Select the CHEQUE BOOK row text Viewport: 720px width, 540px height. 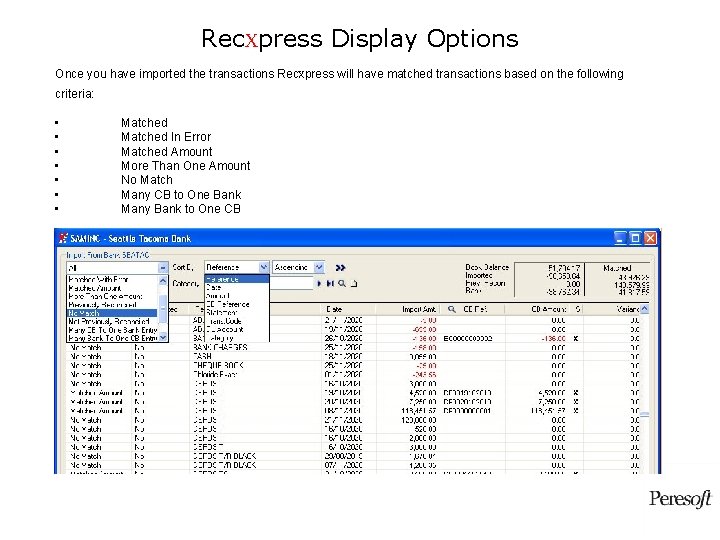218,365
